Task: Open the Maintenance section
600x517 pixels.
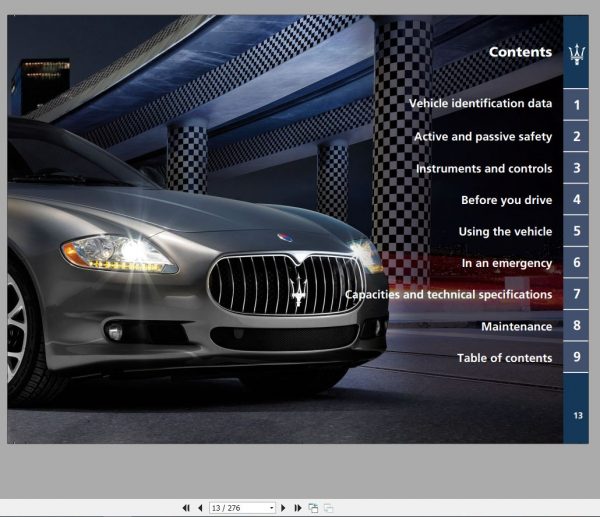Action: pos(517,326)
